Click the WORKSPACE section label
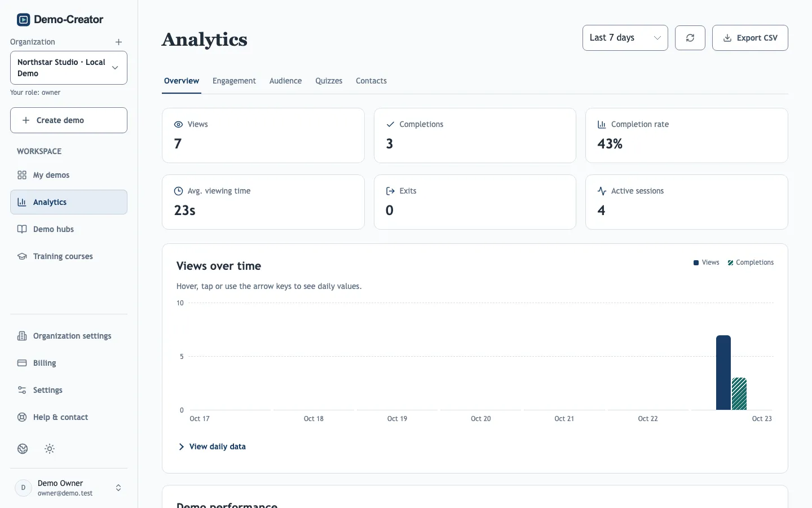This screenshot has height=508, width=812. [x=39, y=151]
